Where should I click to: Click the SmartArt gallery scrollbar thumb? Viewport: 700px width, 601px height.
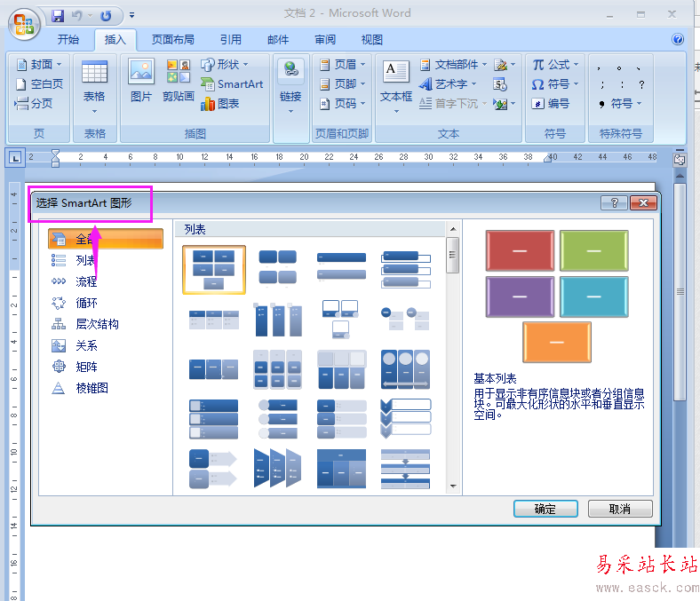pos(453,255)
